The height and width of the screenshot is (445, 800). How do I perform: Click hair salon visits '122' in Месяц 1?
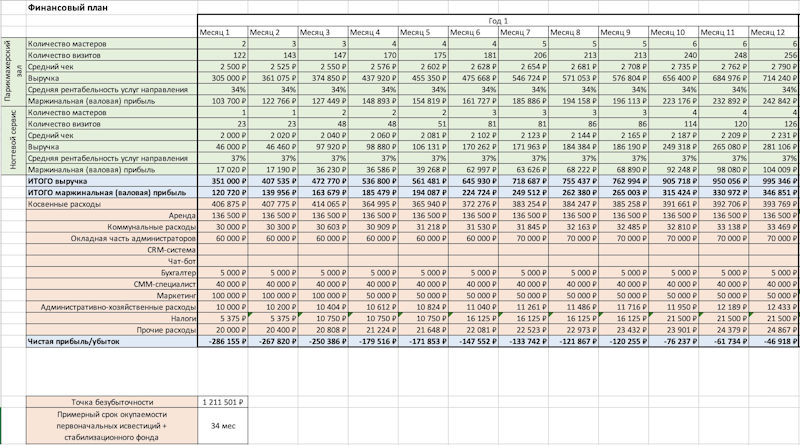222,55
